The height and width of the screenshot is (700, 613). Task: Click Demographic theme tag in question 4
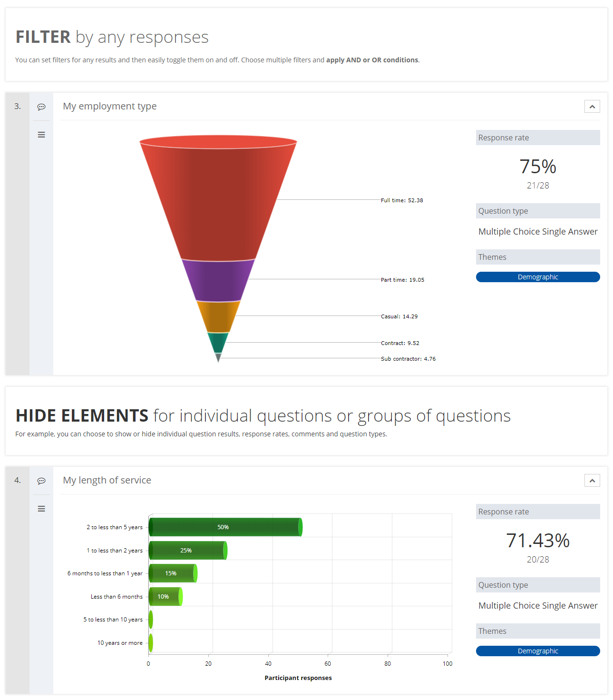click(x=538, y=651)
